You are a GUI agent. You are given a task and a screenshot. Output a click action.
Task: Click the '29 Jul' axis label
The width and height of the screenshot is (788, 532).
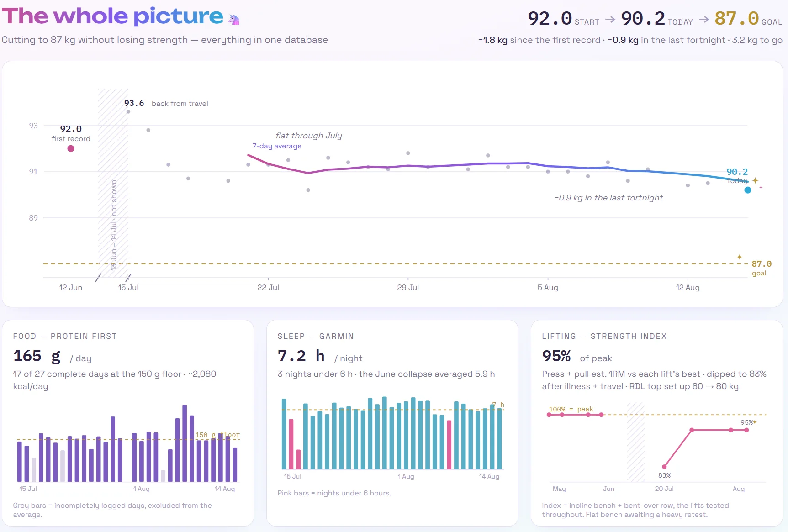[x=408, y=287]
